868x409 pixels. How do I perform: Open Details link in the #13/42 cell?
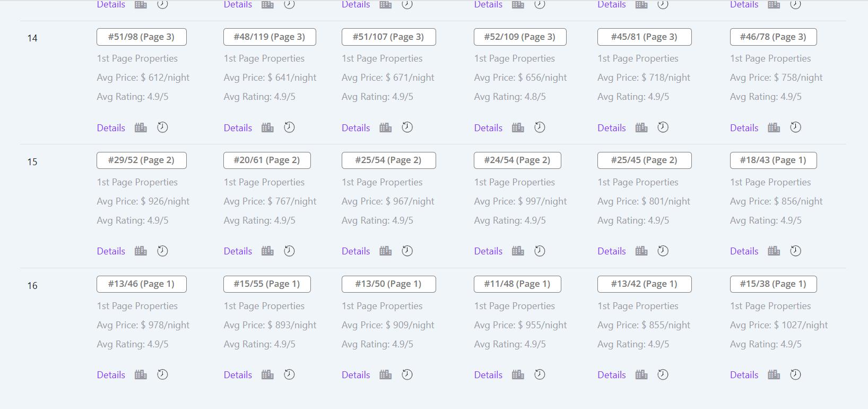coord(612,375)
